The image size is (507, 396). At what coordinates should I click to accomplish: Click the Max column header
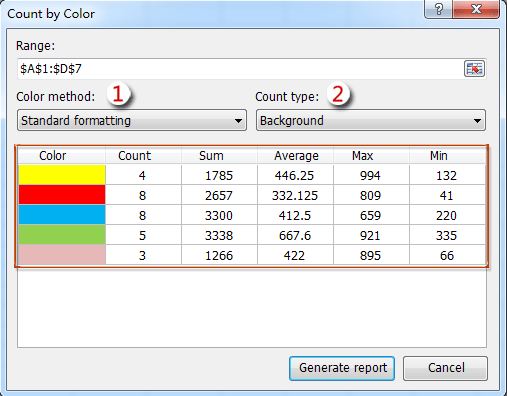[x=371, y=156]
